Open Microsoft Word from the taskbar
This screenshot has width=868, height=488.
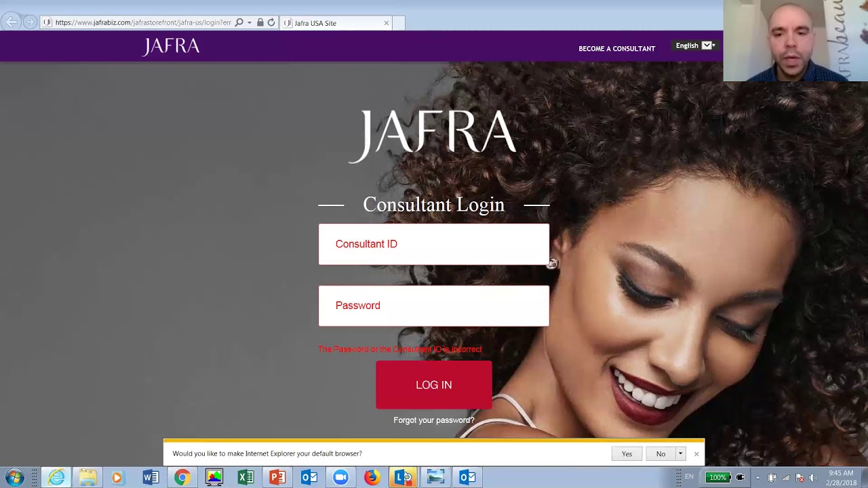pos(151,478)
